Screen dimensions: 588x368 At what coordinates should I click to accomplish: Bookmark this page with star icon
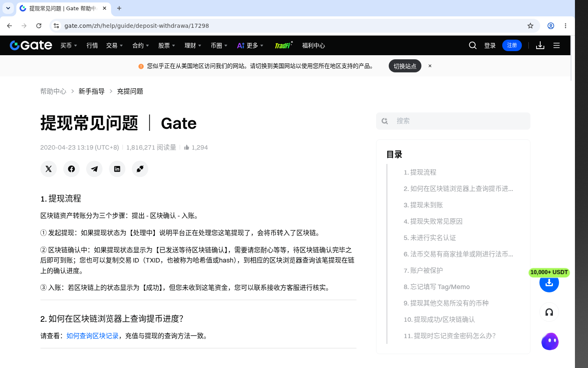(530, 26)
